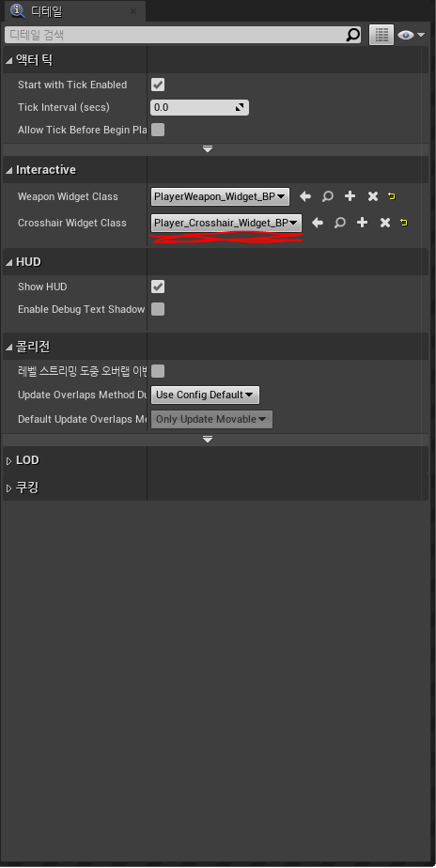436x868 pixels.
Task: Click the Tick Interval (secs) label
Action: click(64, 107)
